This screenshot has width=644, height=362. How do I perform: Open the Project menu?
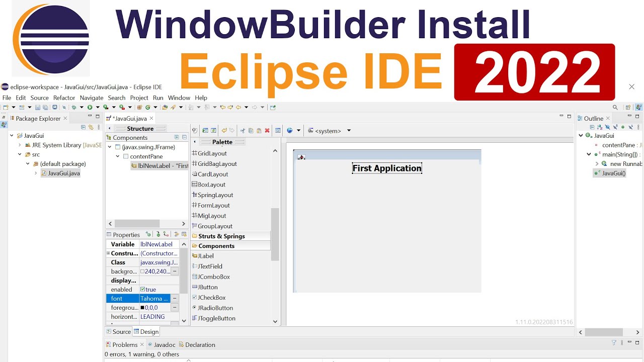coord(139,98)
